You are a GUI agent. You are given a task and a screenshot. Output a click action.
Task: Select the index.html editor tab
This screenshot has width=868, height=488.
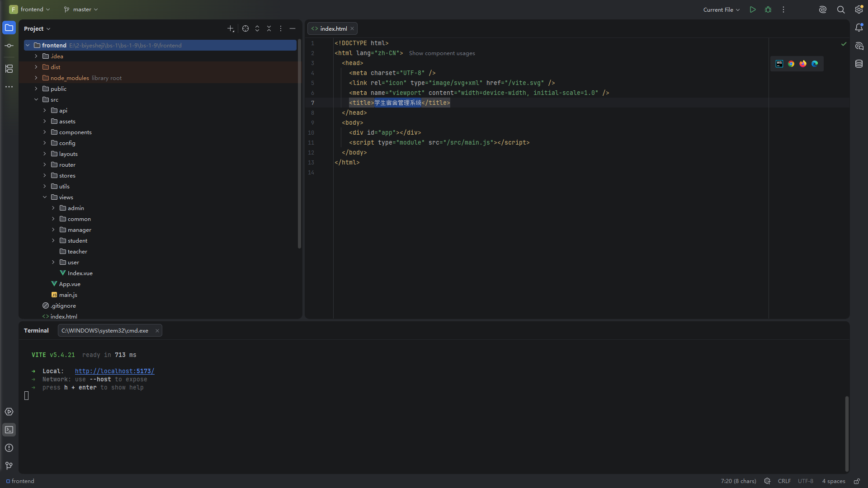[333, 28]
